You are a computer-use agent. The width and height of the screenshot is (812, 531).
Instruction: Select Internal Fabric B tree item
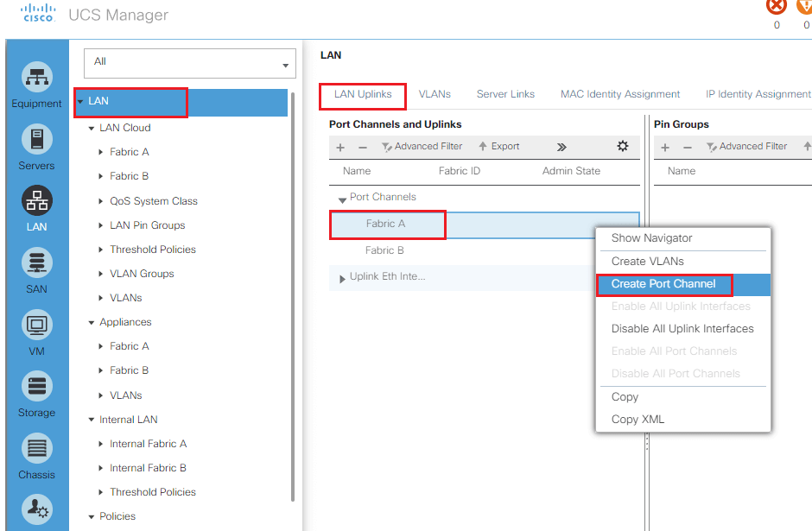point(148,468)
